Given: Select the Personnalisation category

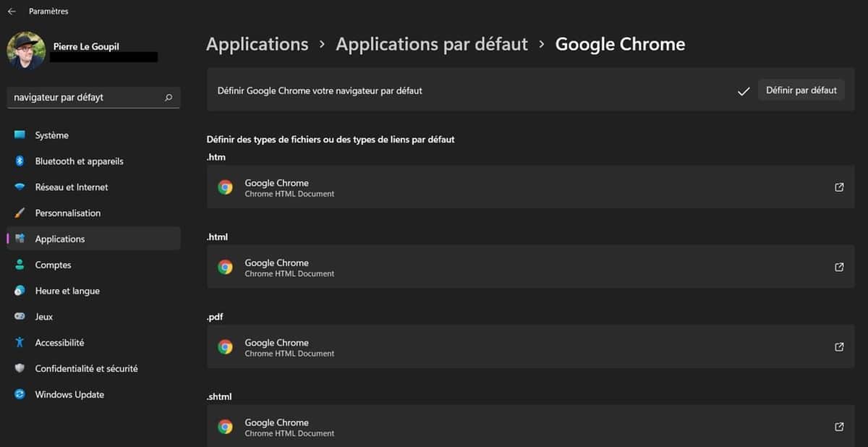Looking at the screenshot, I should pos(93,213).
